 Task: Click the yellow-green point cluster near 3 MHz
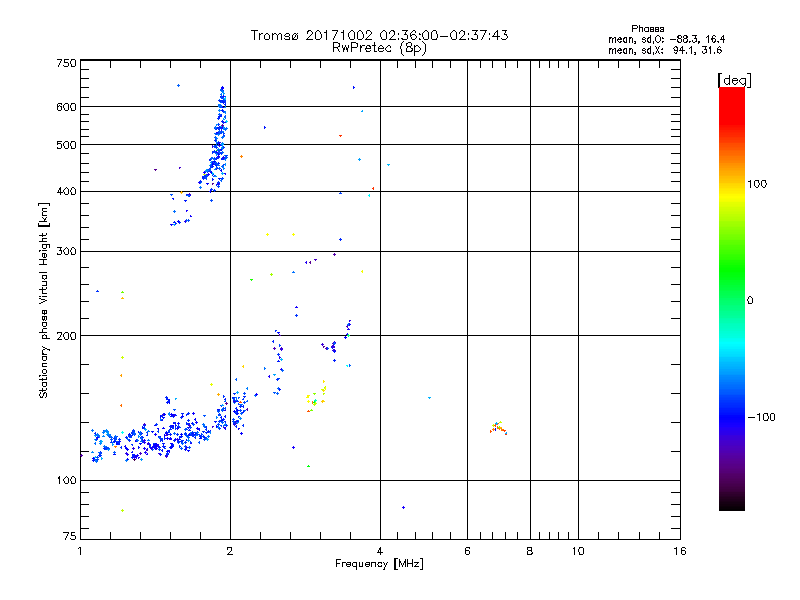tap(316, 396)
